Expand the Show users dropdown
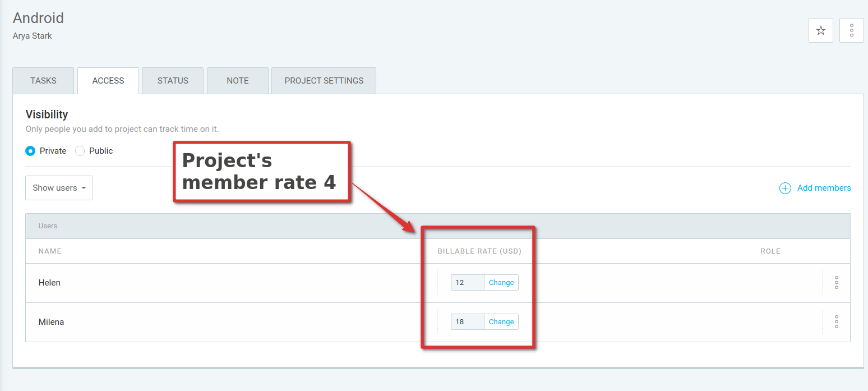The width and height of the screenshot is (868, 391). [x=59, y=188]
